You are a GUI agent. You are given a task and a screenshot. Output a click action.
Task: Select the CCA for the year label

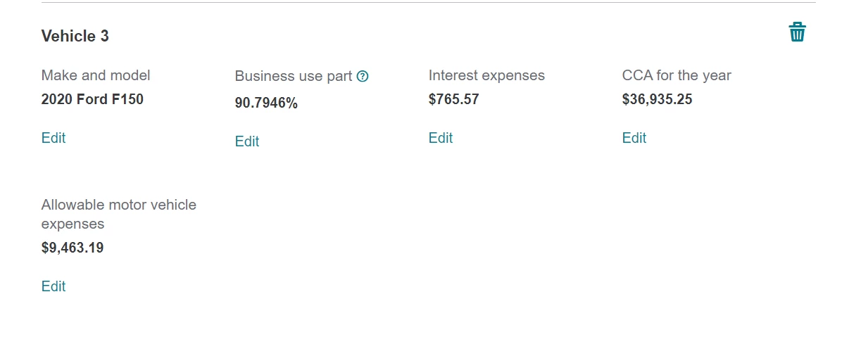point(677,75)
